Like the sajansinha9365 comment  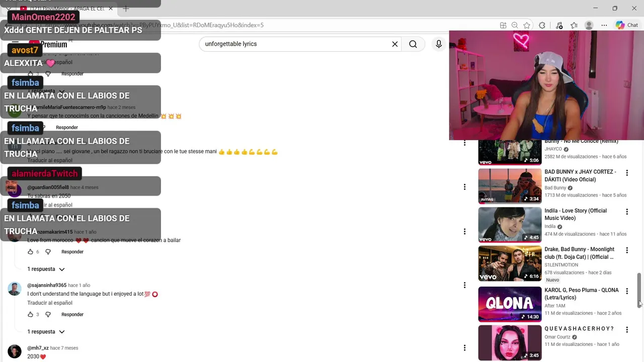click(30, 315)
